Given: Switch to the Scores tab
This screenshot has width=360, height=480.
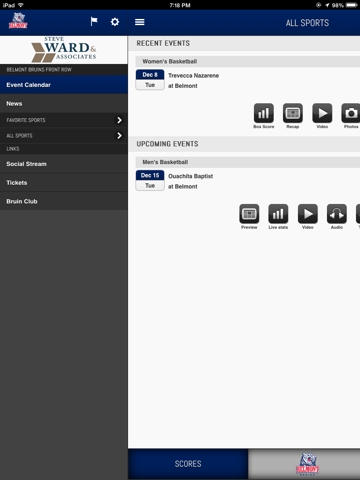Looking at the screenshot, I should coord(188,464).
